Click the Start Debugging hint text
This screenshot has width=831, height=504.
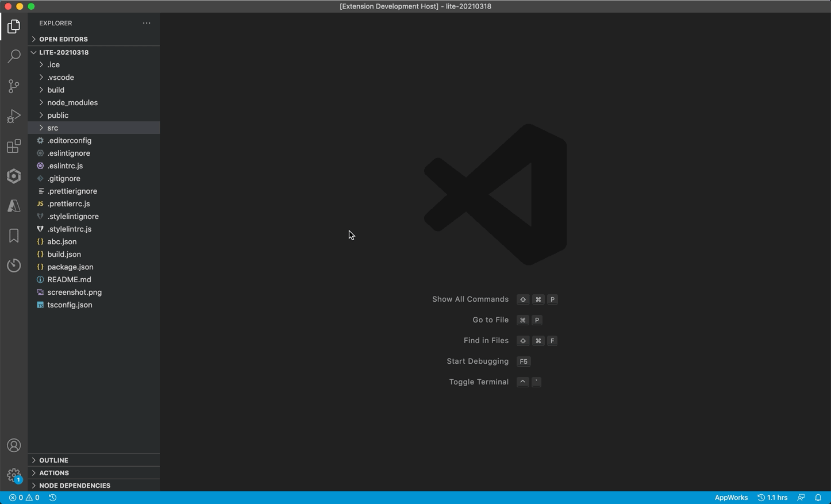coord(478,361)
